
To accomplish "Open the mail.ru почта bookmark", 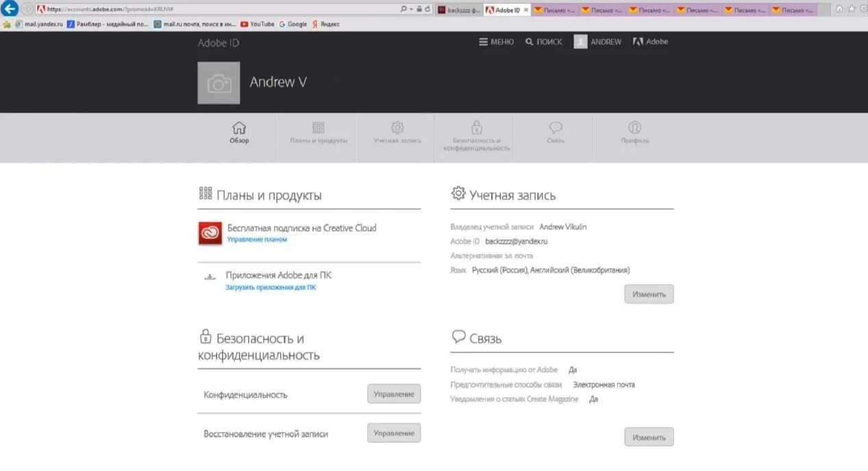I will tap(195, 24).
